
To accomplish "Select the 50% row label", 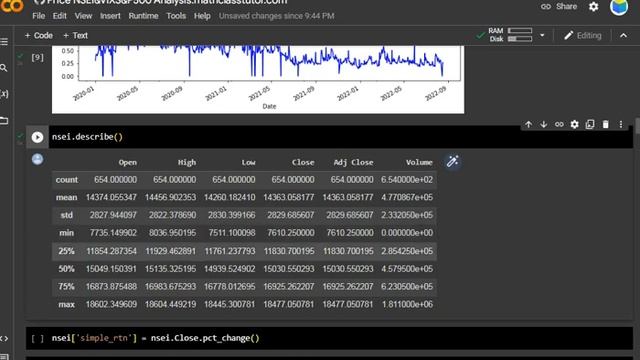I will click(67, 269).
